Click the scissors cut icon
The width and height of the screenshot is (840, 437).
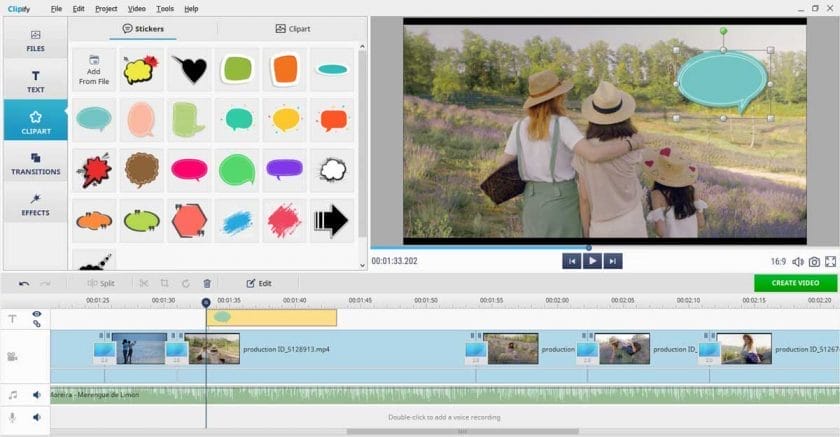coord(144,283)
